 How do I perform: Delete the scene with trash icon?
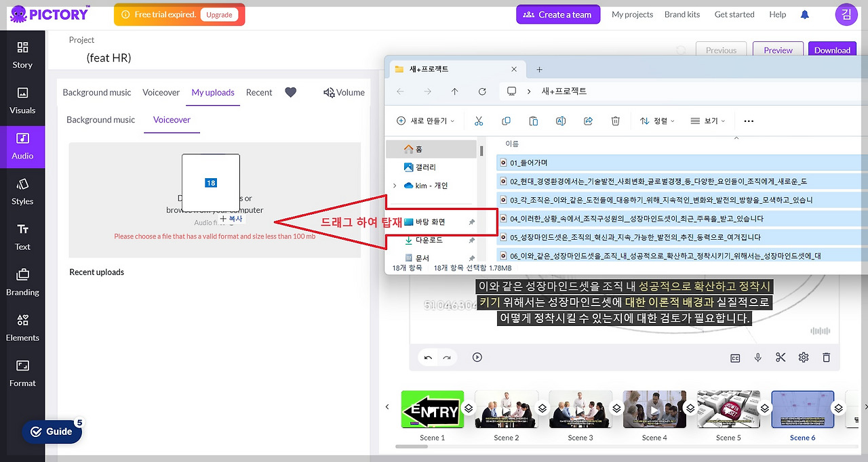tap(826, 357)
